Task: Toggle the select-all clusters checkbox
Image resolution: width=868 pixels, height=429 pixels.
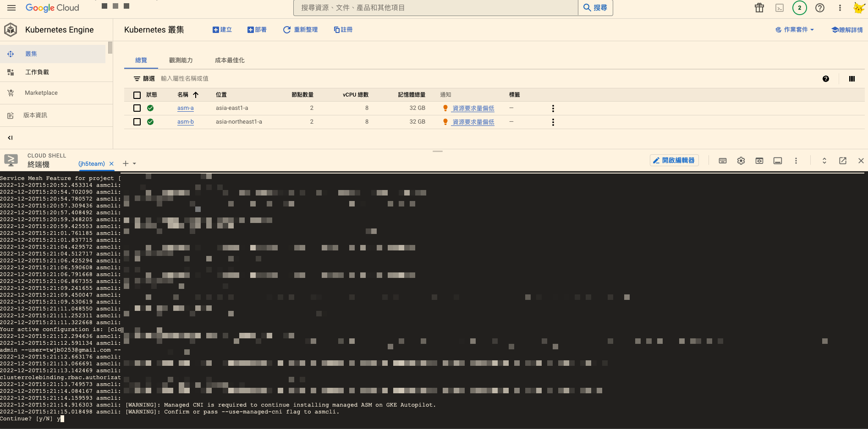Action: 137,95
